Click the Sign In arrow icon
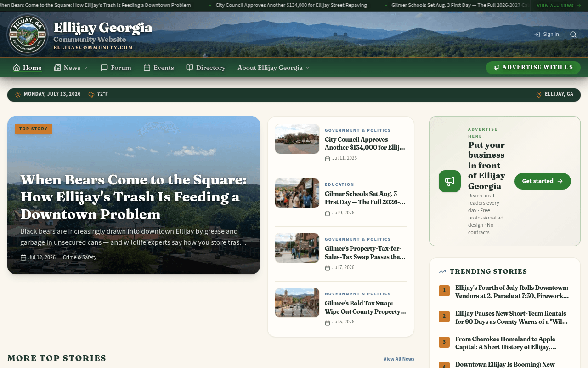Viewport: 588px width, 368px height. 537,34
